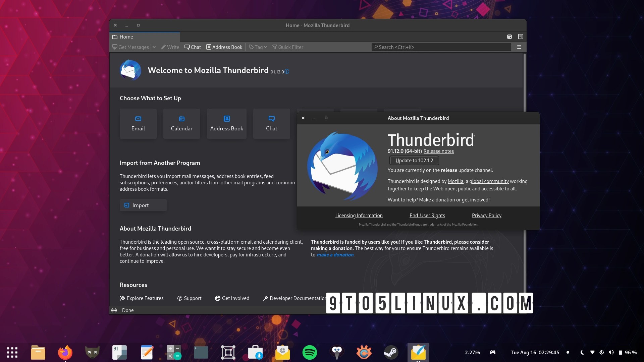The image size is (644, 362).
Task: Open the Tasks tab icon
Action: coord(521,37)
